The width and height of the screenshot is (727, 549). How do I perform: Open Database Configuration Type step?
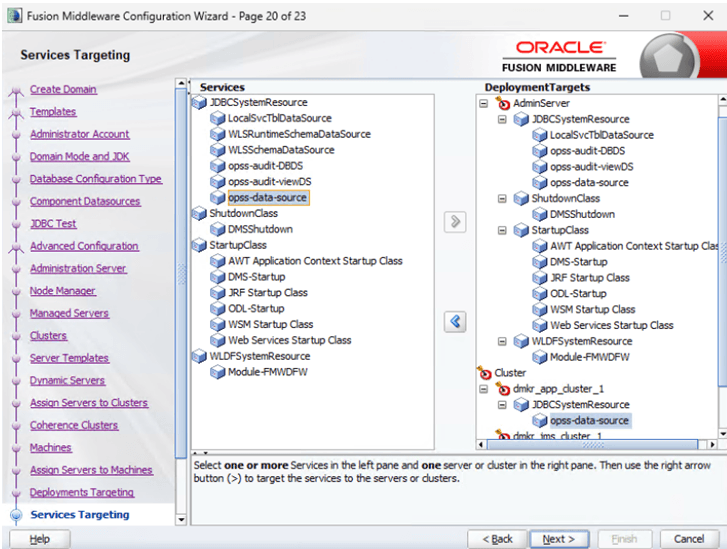tap(96, 179)
